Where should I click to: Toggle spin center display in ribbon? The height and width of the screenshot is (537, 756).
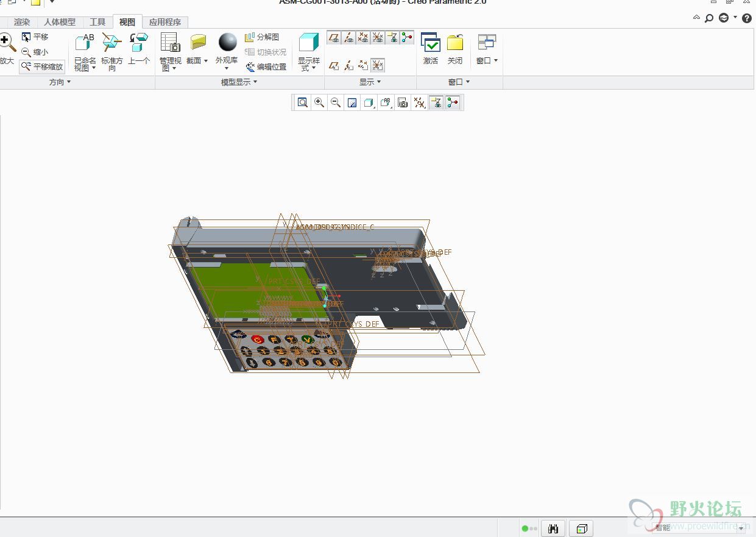click(407, 38)
